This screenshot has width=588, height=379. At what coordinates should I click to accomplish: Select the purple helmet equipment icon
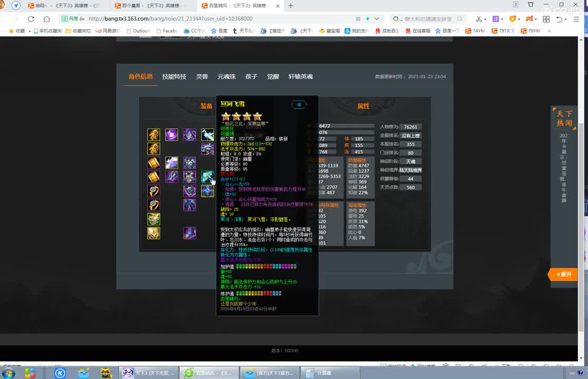(x=190, y=134)
